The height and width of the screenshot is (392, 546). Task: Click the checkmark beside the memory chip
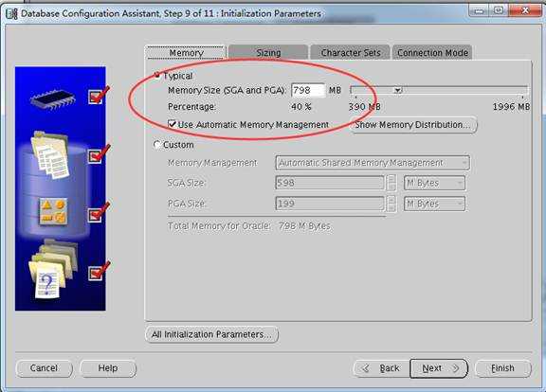(99, 96)
